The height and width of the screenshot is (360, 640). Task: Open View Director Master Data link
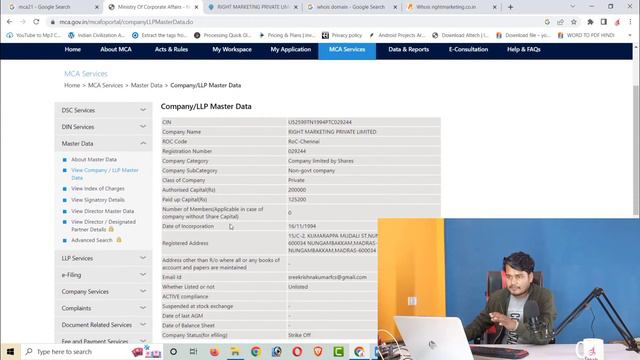point(102,211)
